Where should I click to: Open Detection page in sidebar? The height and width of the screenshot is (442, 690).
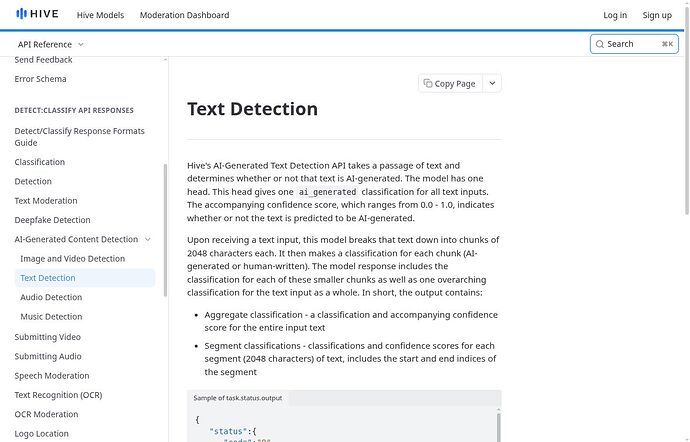tap(33, 181)
